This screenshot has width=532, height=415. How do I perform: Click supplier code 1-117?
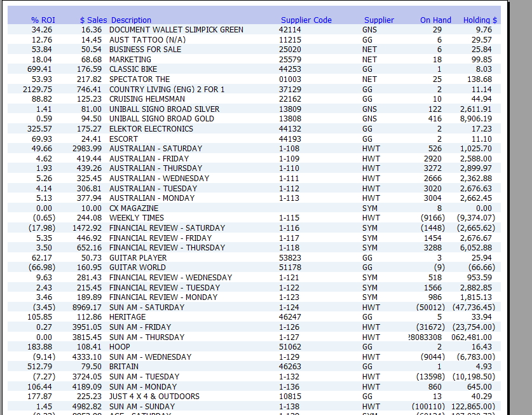tap(289, 238)
